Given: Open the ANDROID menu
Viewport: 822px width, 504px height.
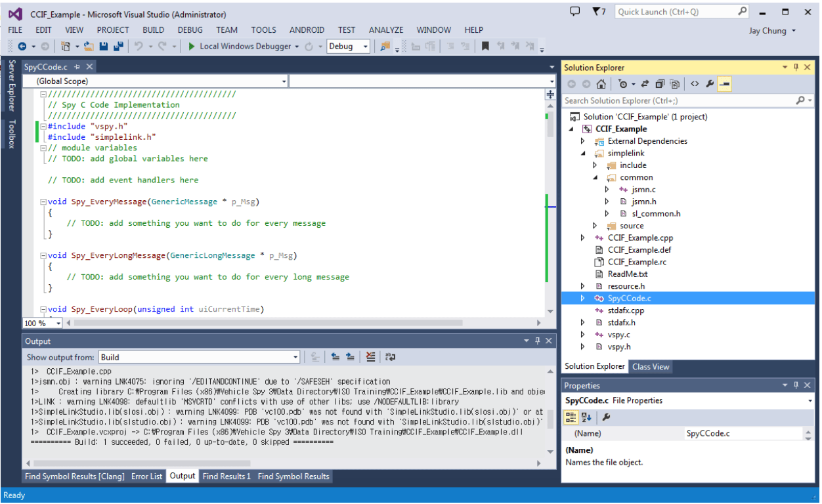Looking at the screenshot, I should click(x=307, y=30).
